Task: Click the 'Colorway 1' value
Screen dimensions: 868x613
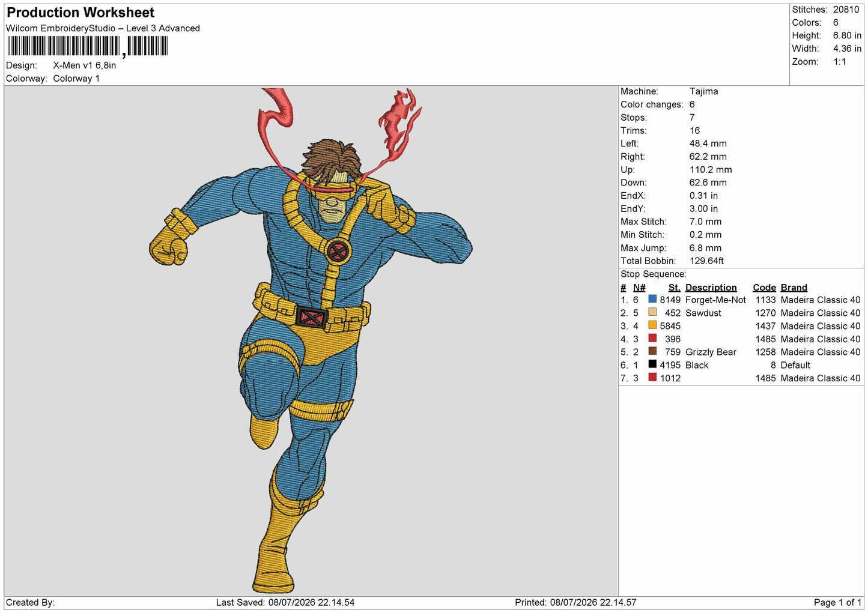Action: 76,79
